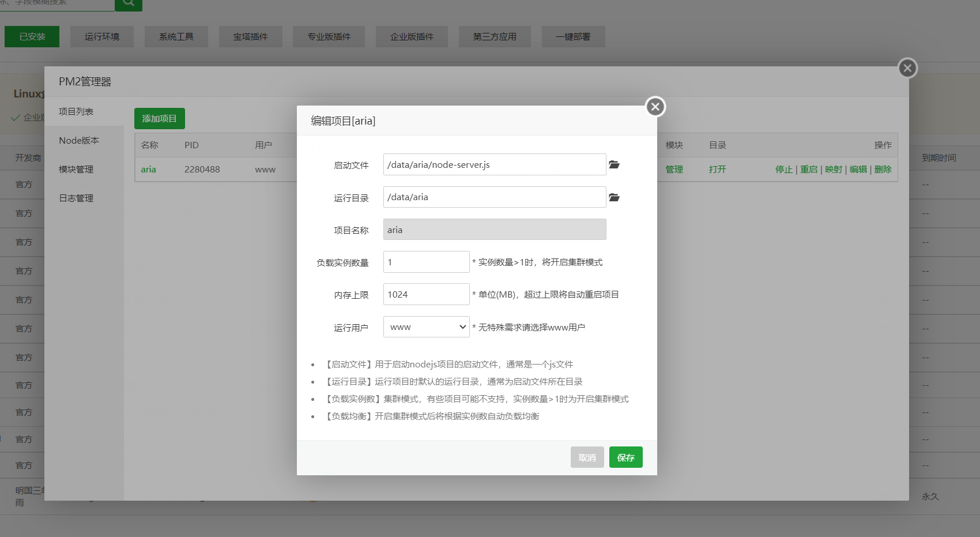Click 删除 link for aria project
The width and height of the screenshot is (980, 537).
[883, 170]
